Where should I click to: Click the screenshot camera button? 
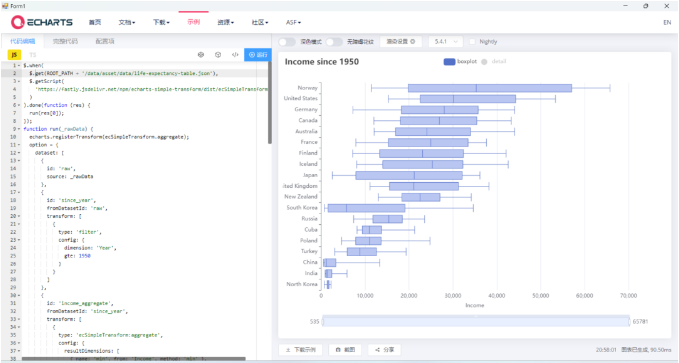[346, 350]
